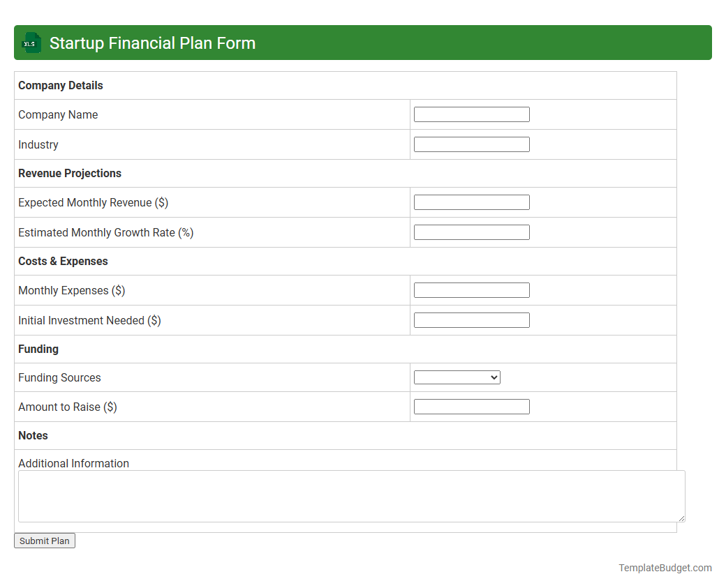This screenshot has height=588, width=726.
Task: Select the Initial Investment Needed field
Action: 471,319
